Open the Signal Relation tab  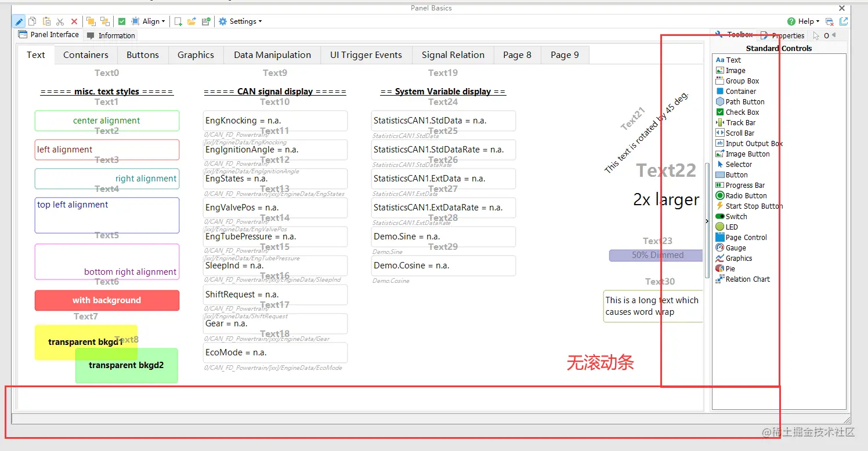(x=453, y=54)
